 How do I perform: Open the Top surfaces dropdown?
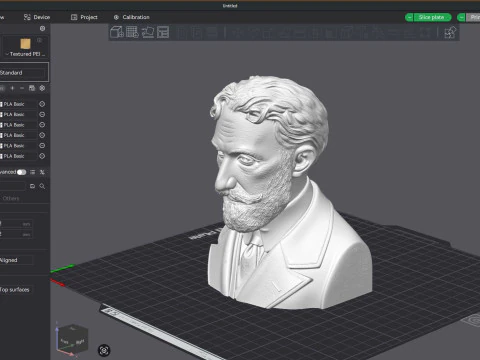[16, 290]
